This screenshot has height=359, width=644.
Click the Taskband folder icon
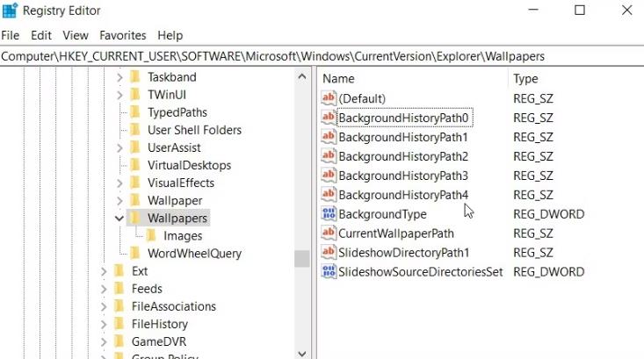pyautogui.click(x=135, y=76)
